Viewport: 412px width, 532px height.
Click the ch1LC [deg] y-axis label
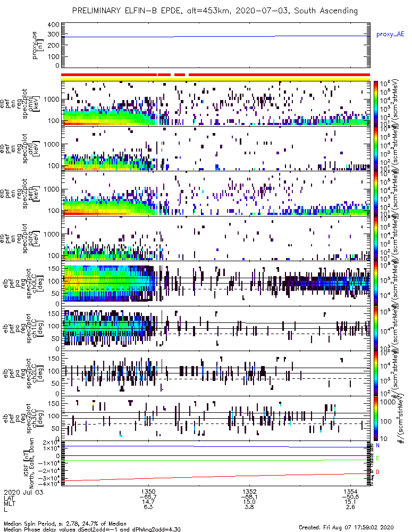click(x=38, y=329)
